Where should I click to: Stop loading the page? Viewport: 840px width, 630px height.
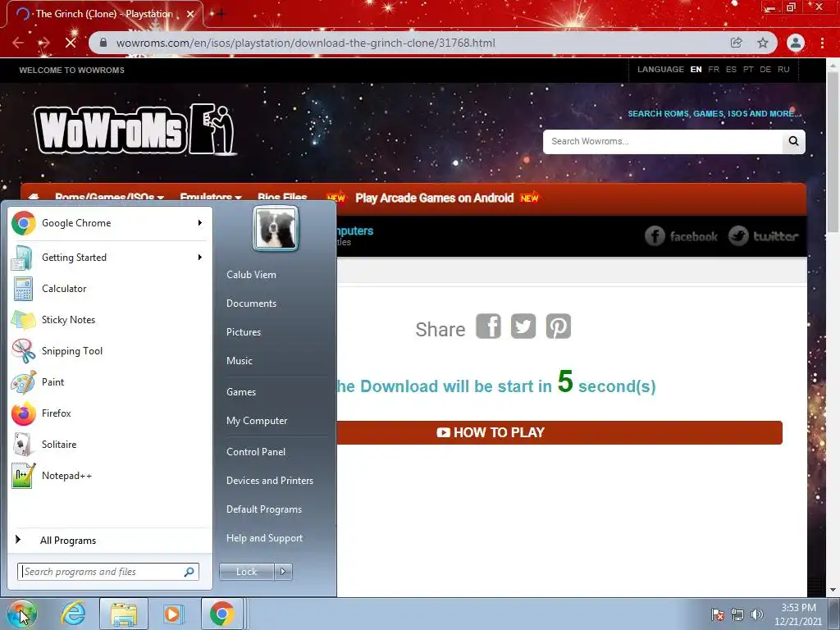click(71, 43)
